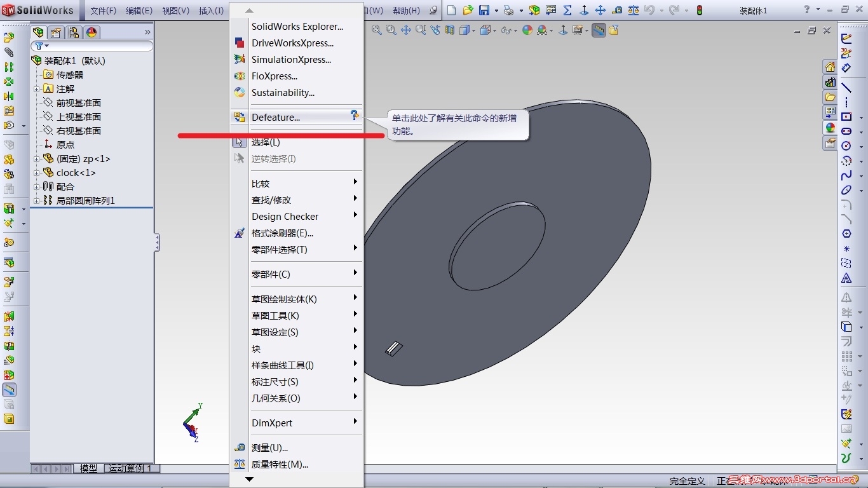868x488 pixels.
Task: Select the Smart Dimension icon
Action: point(846,69)
